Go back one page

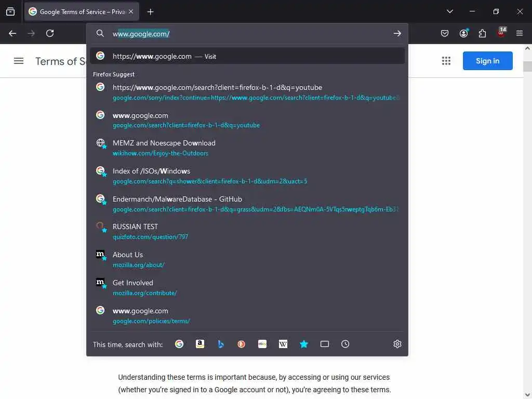point(12,33)
